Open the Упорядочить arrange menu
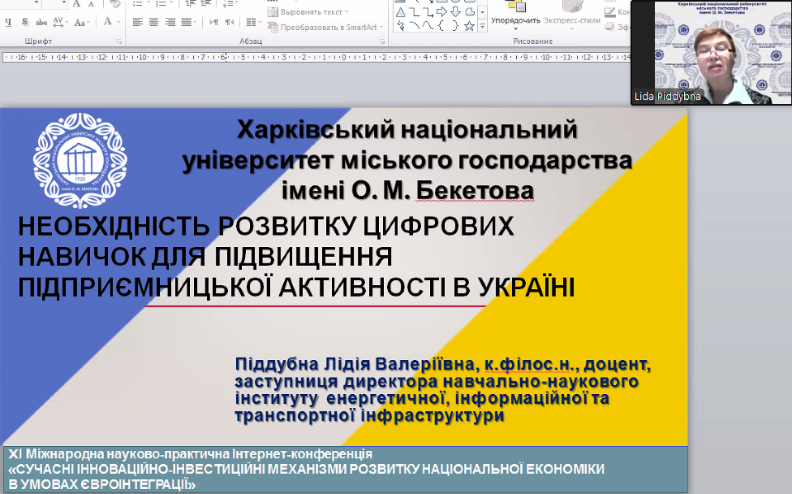 (x=515, y=15)
